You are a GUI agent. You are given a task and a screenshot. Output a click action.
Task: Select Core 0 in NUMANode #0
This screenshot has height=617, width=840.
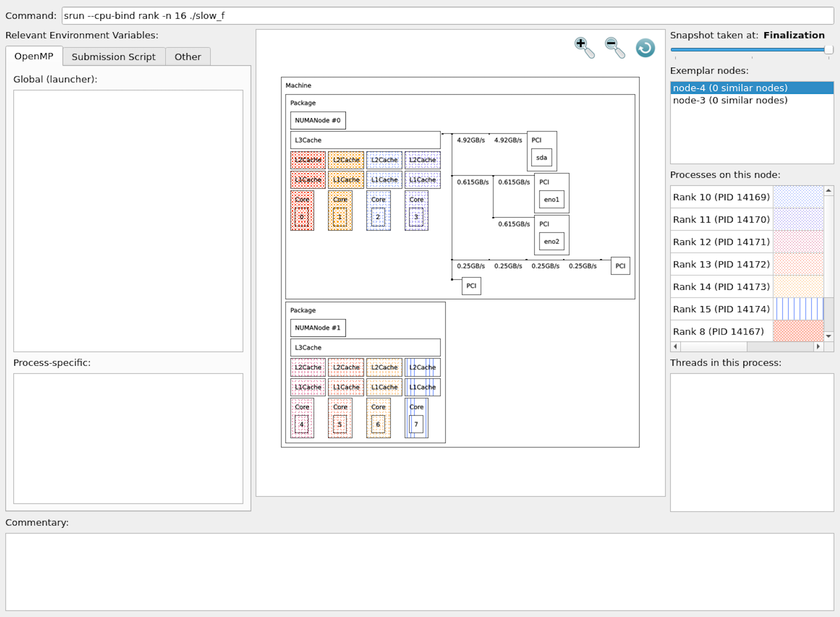point(302,210)
